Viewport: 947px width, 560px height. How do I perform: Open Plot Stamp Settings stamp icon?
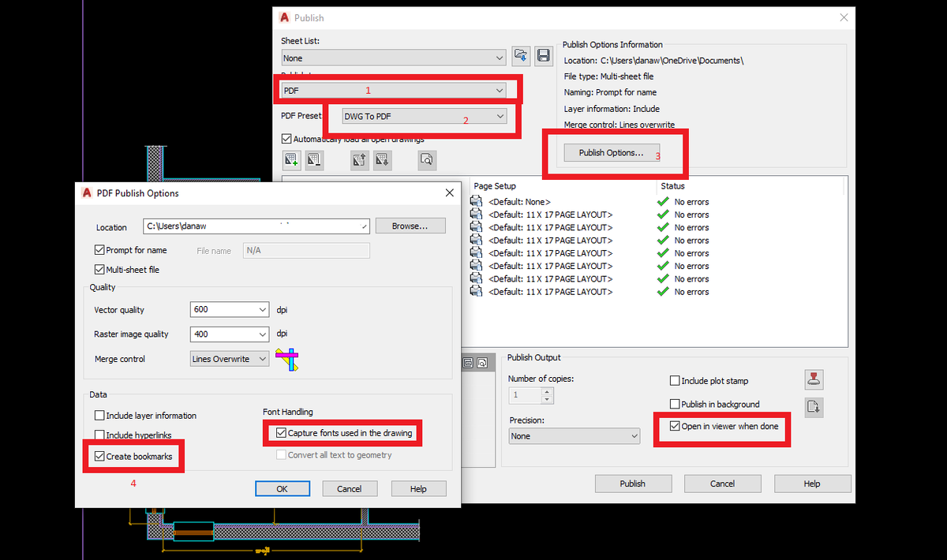click(x=814, y=379)
